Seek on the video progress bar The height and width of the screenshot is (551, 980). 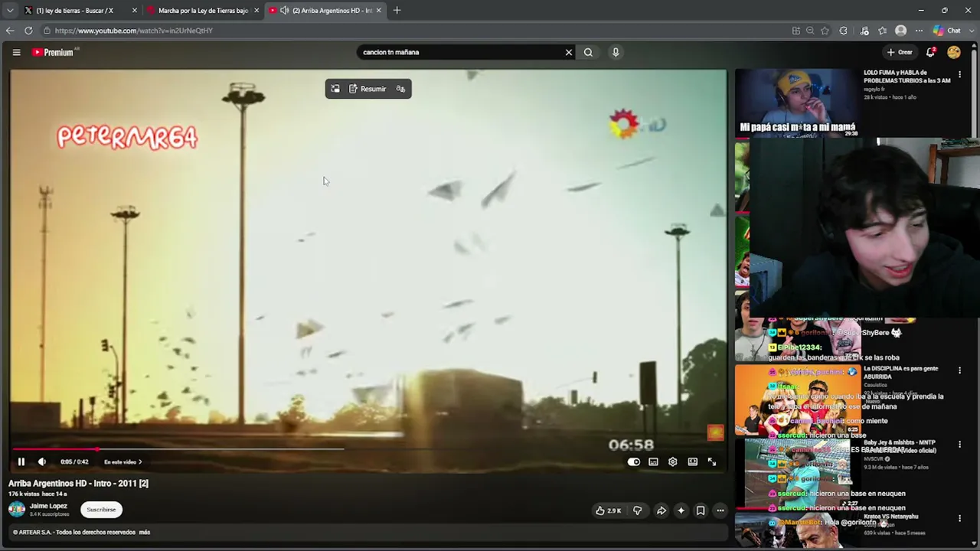(x=367, y=449)
